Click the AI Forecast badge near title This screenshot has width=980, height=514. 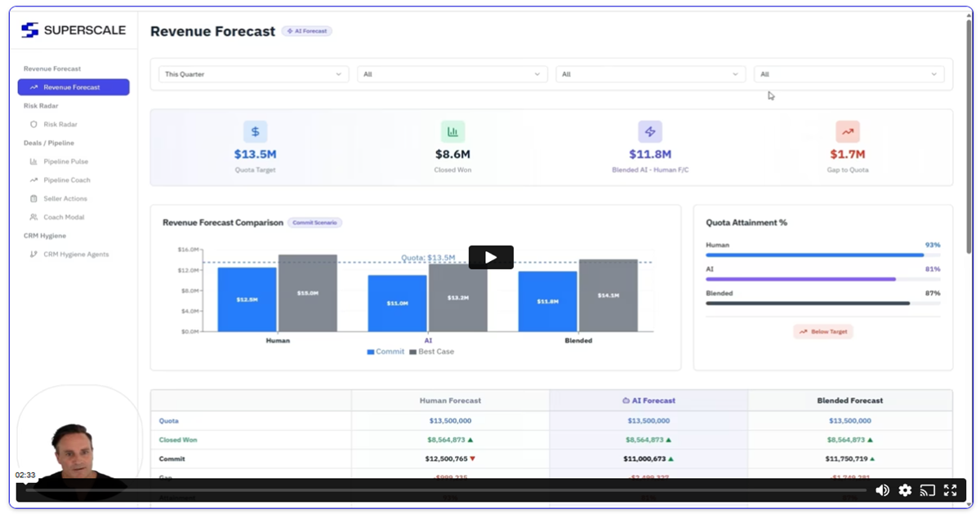[x=307, y=31]
